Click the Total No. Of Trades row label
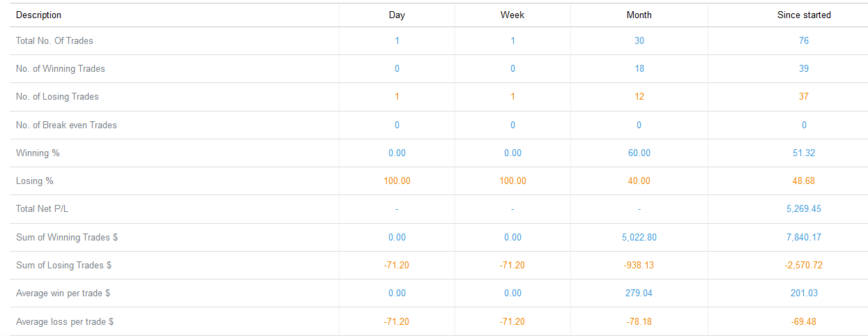Screen dimensions: 868x336 click(x=54, y=40)
